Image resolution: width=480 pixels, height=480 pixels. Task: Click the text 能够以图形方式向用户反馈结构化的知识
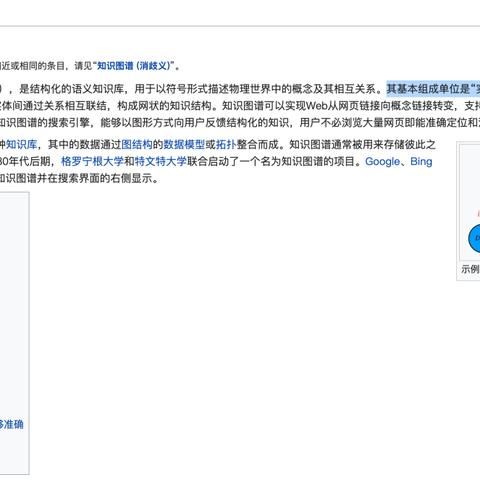194,122
